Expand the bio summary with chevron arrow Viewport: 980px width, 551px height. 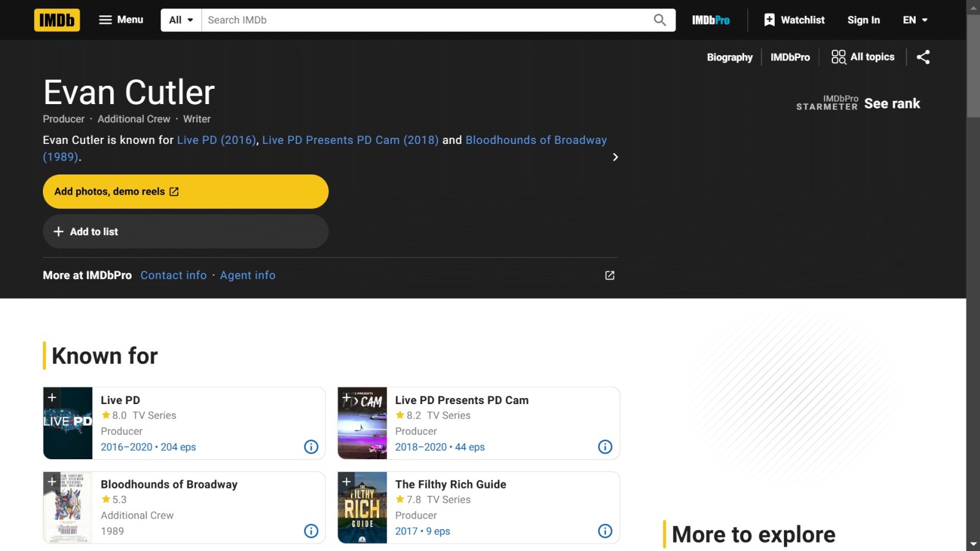tap(615, 157)
